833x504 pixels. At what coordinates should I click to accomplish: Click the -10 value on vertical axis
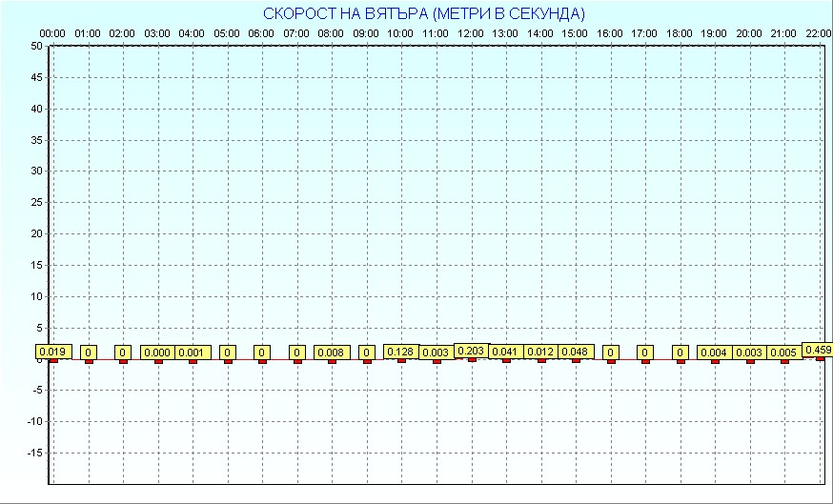pyautogui.click(x=33, y=421)
